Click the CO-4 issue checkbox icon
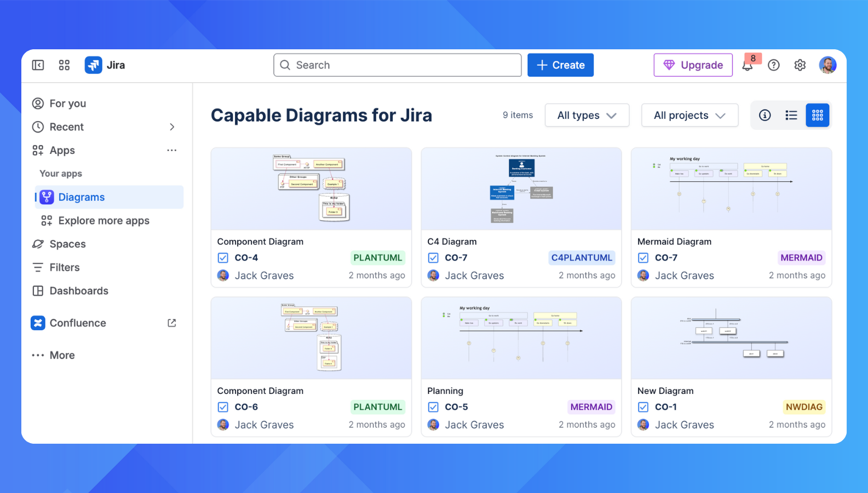 (x=223, y=258)
